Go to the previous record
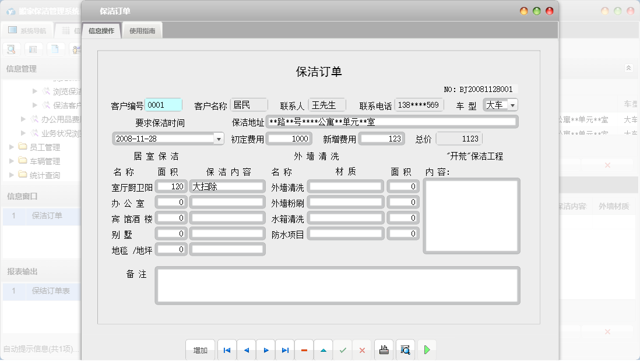The width and height of the screenshot is (640, 364). coord(246,350)
